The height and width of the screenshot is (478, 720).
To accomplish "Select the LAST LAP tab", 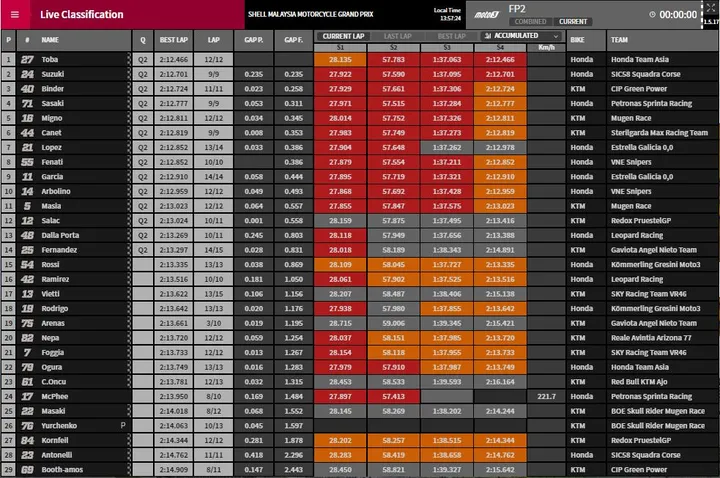I will 398,36.
